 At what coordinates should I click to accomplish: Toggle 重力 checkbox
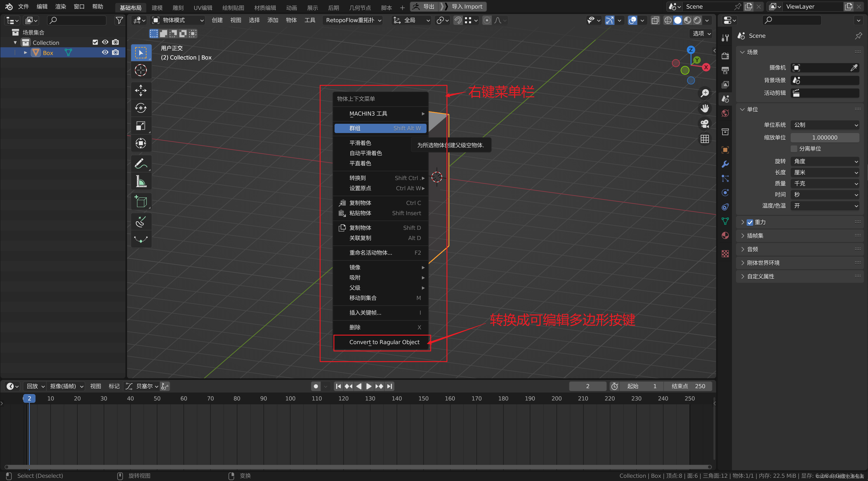coord(750,222)
